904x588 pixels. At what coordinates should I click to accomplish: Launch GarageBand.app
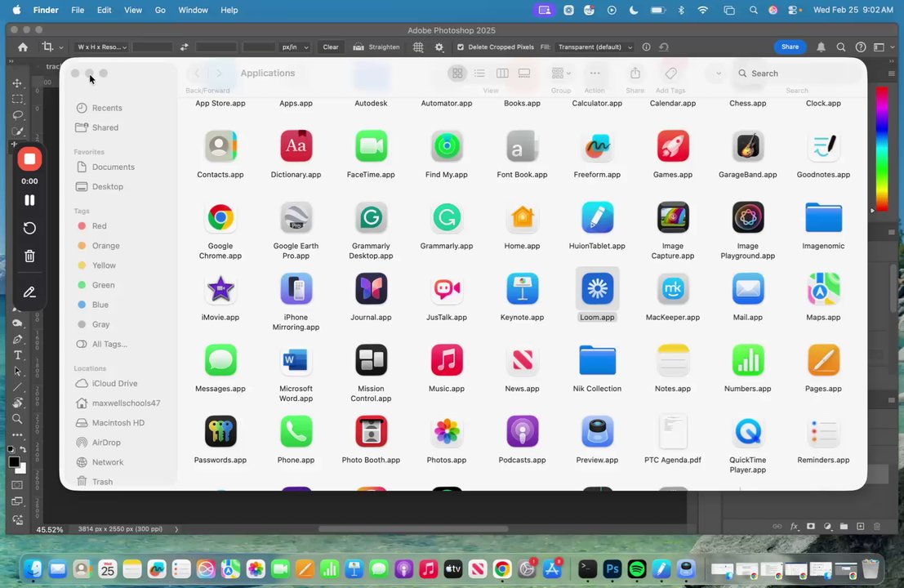click(x=748, y=146)
